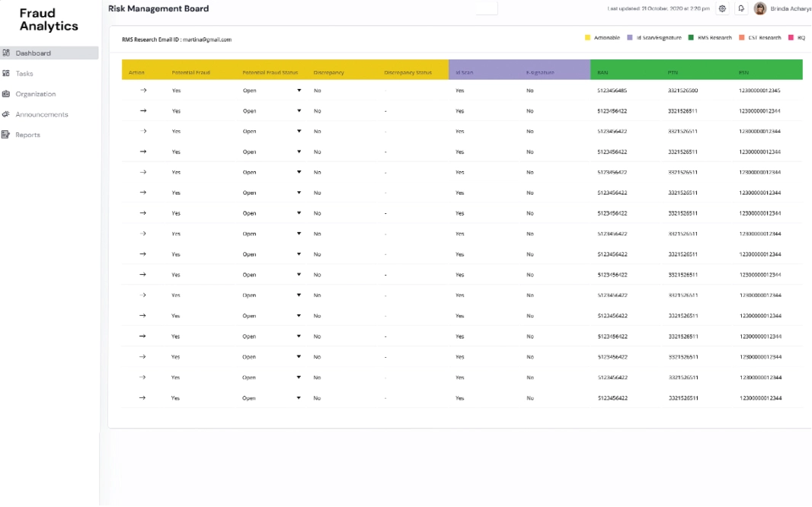Viewport: 812px width, 507px height.
Task: Click the action arrow in first table row
Action: 142,91
